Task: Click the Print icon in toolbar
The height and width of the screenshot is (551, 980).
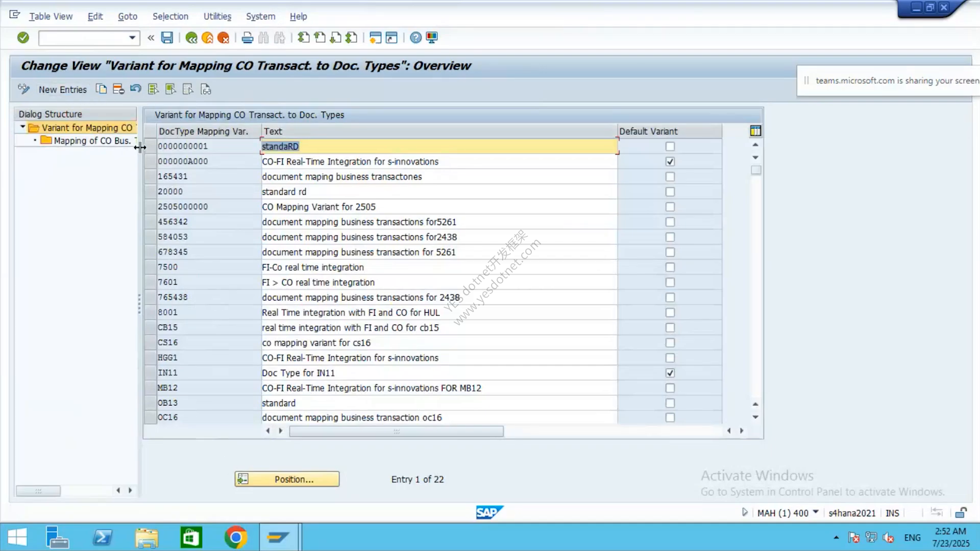Action: point(248,37)
